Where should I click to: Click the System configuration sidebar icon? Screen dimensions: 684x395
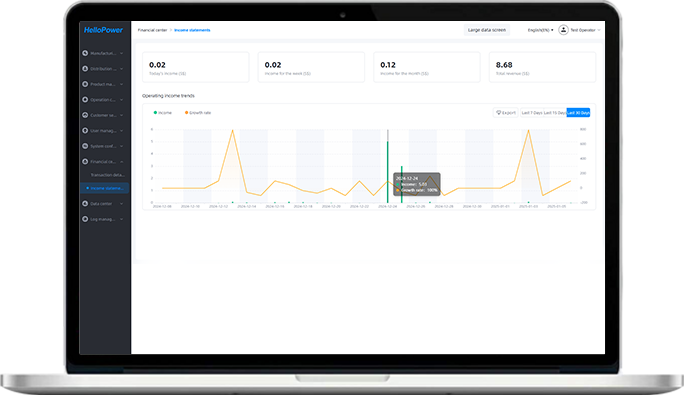click(85, 146)
